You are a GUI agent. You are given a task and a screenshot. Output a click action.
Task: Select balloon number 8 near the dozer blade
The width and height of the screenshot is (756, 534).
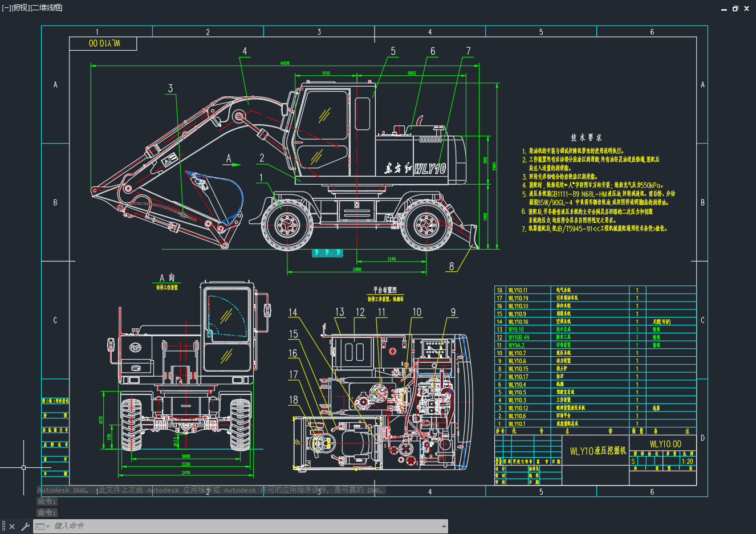coord(452,266)
